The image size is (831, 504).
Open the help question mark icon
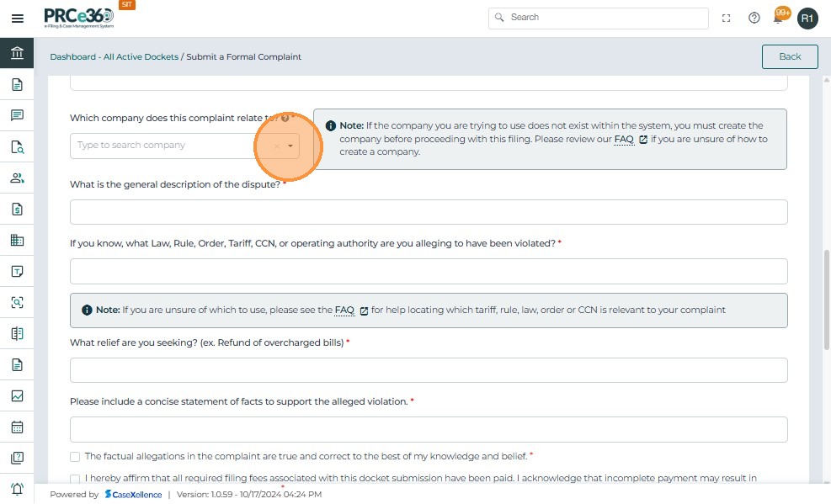click(x=754, y=18)
